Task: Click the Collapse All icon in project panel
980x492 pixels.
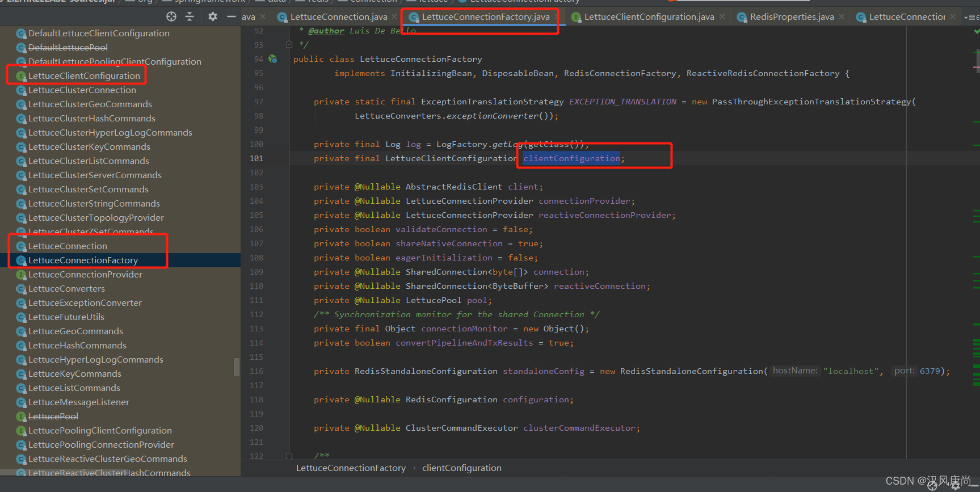Action: point(190,16)
